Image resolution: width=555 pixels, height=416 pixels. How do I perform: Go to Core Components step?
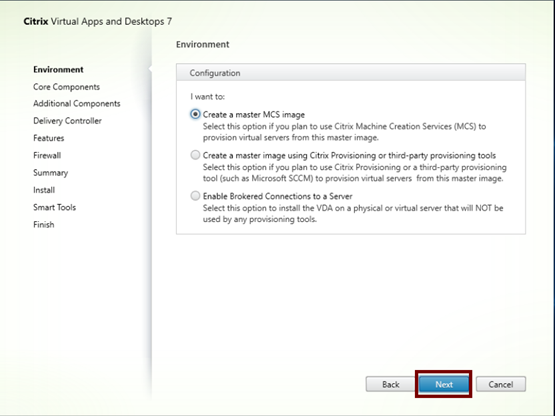coord(67,87)
